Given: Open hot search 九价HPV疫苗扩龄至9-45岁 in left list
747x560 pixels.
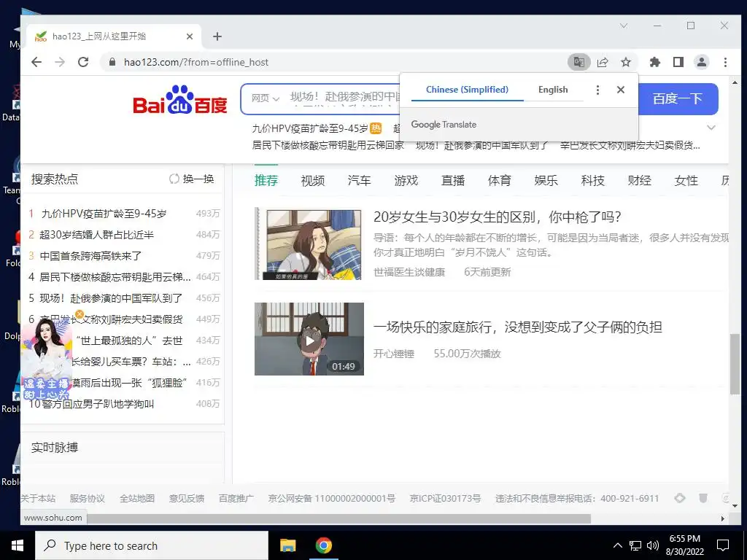Looking at the screenshot, I should coord(104,214).
